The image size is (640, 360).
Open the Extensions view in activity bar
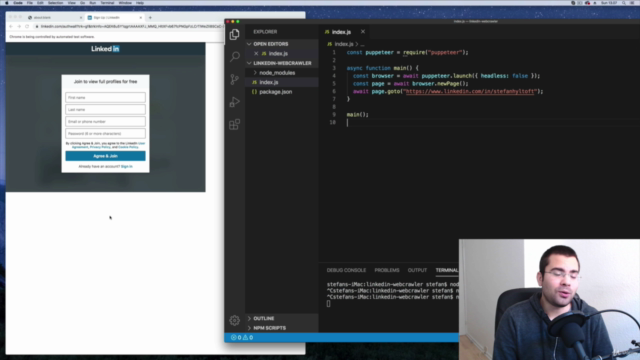point(234,124)
